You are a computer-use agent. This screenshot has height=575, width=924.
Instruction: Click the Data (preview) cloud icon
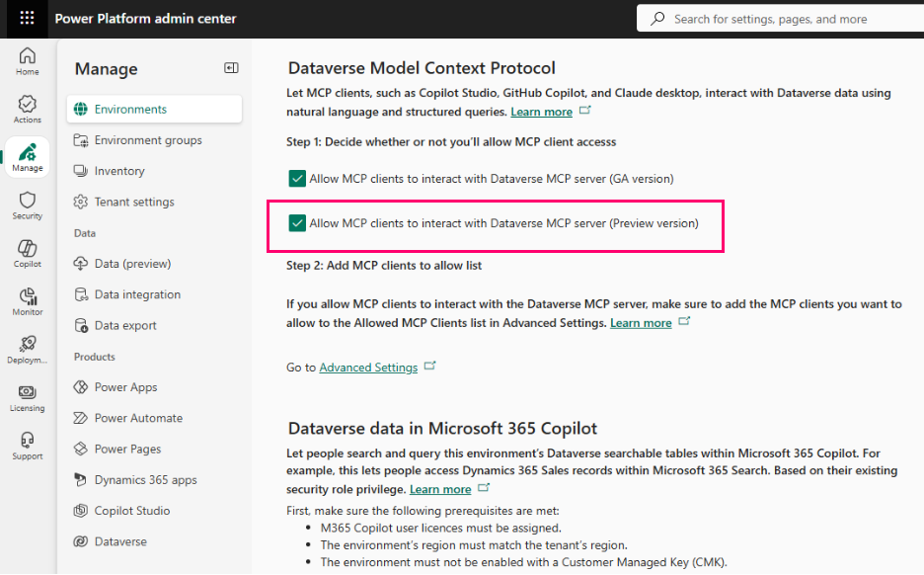point(81,264)
